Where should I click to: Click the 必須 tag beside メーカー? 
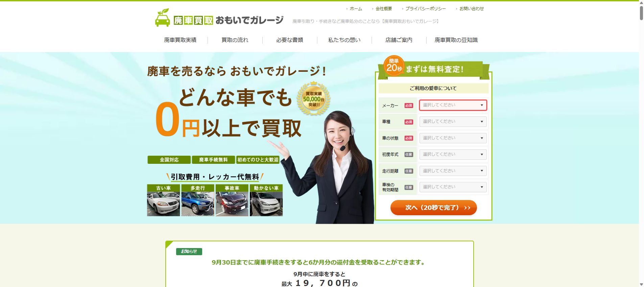point(409,106)
